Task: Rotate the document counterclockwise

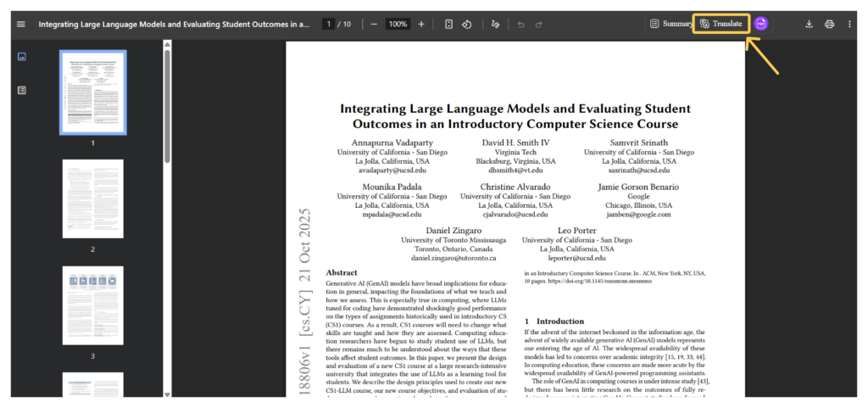Action: point(466,24)
